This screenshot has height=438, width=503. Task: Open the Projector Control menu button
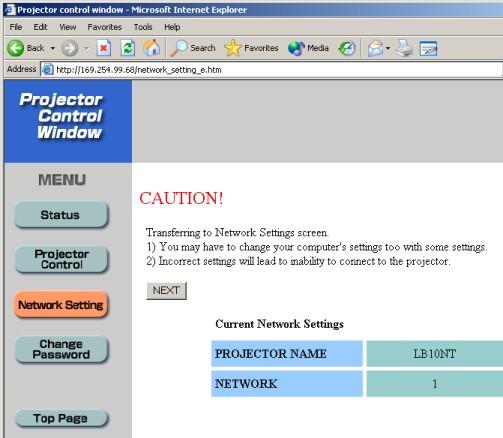[x=61, y=259]
